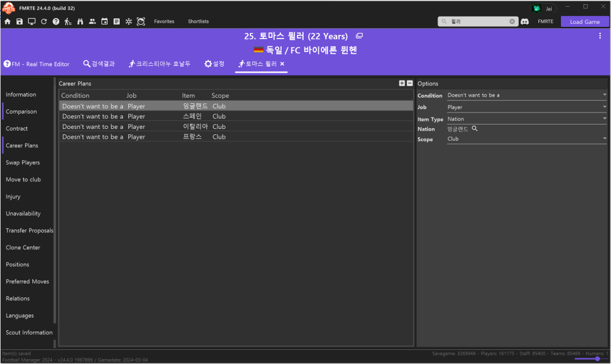
Task: Open the Contract section
Action: tap(16, 128)
